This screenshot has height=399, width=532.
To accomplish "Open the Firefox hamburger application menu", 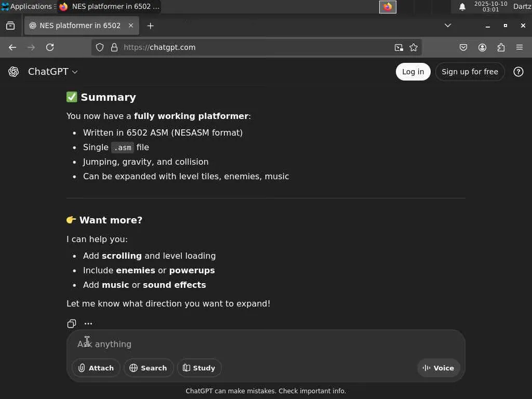I will 520,47.
